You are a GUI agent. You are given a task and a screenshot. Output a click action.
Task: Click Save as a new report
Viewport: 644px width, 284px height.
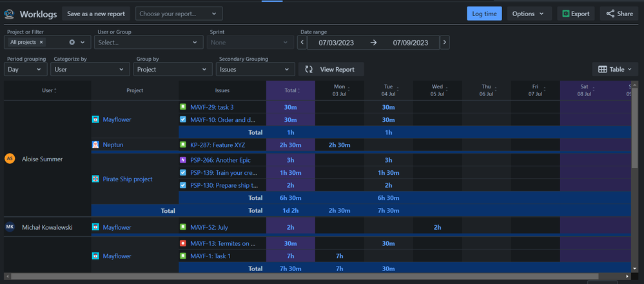97,14
